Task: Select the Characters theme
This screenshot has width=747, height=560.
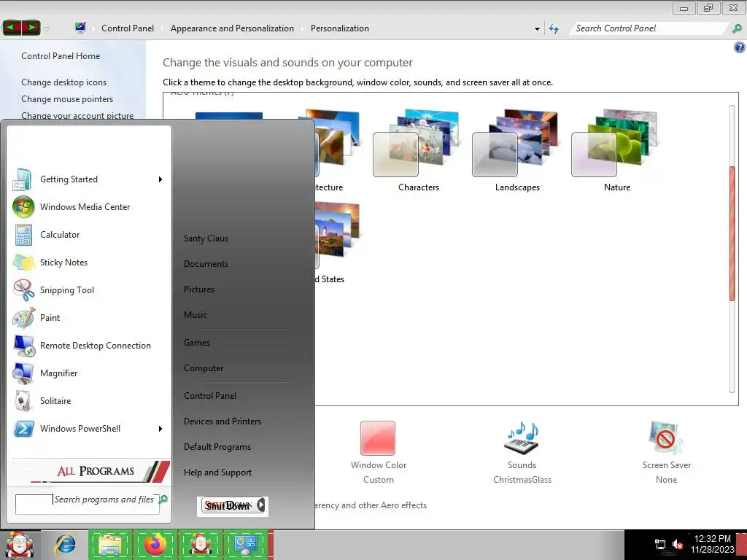Action: [418, 150]
